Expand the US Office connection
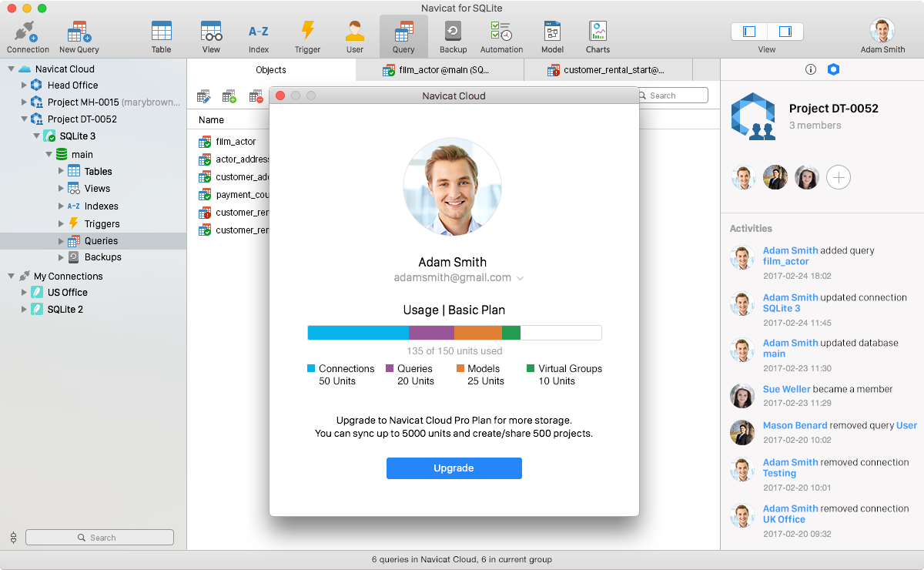Screen dimensions: 924x570 click(24, 293)
